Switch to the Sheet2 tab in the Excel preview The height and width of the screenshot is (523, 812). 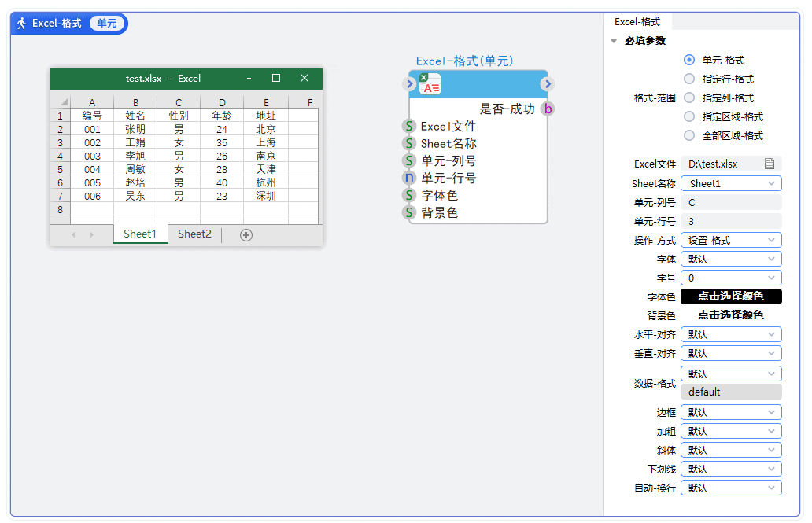tap(194, 234)
